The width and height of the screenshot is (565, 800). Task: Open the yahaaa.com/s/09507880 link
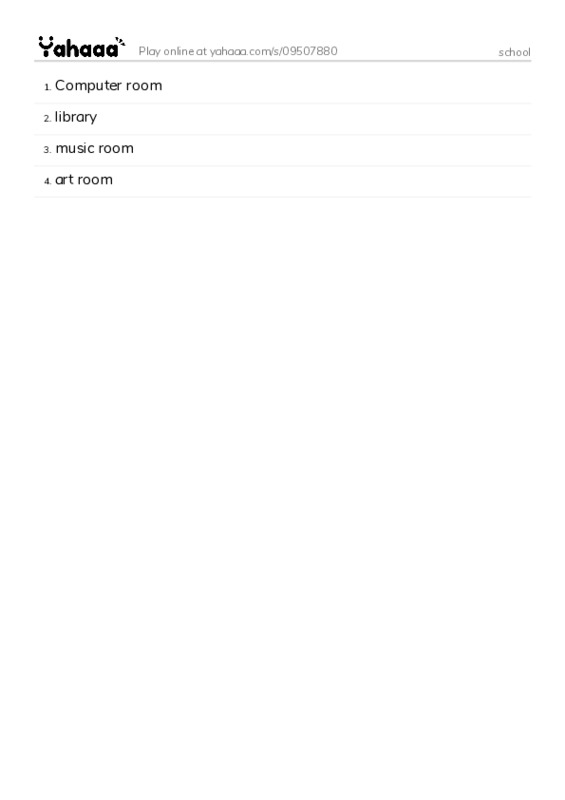pyautogui.click(x=273, y=51)
